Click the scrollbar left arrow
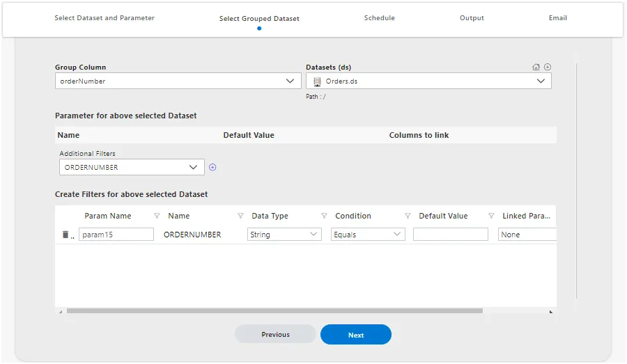Screen dimensions: 627x364 61,311
